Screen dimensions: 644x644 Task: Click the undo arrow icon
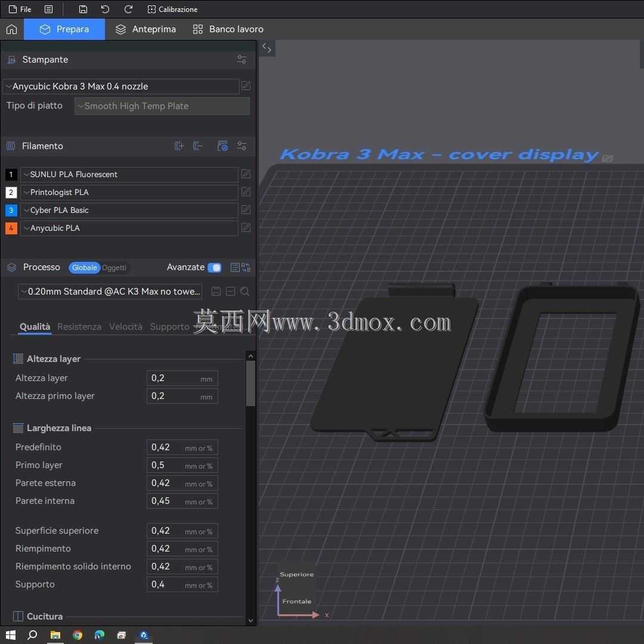(105, 9)
